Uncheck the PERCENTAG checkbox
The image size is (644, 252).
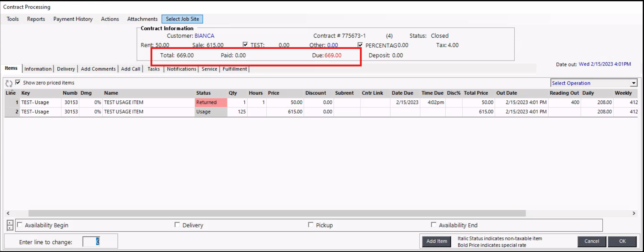[x=360, y=45]
